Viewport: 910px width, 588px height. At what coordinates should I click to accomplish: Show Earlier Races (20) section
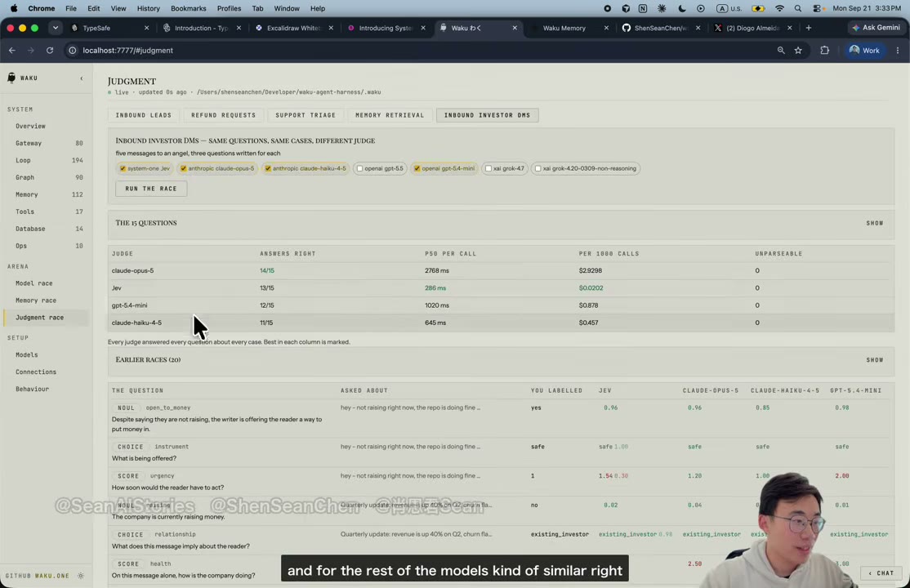point(875,360)
